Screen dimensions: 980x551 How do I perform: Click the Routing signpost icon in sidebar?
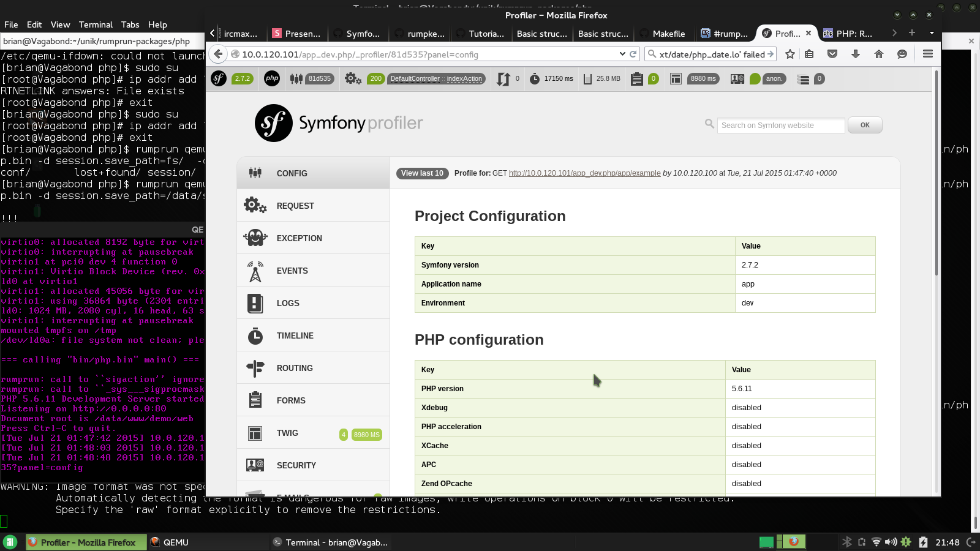[x=255, y=368]
